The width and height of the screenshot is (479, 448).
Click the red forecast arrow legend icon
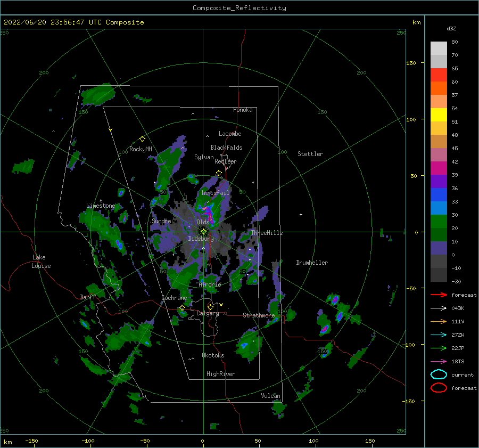[439, 295]
